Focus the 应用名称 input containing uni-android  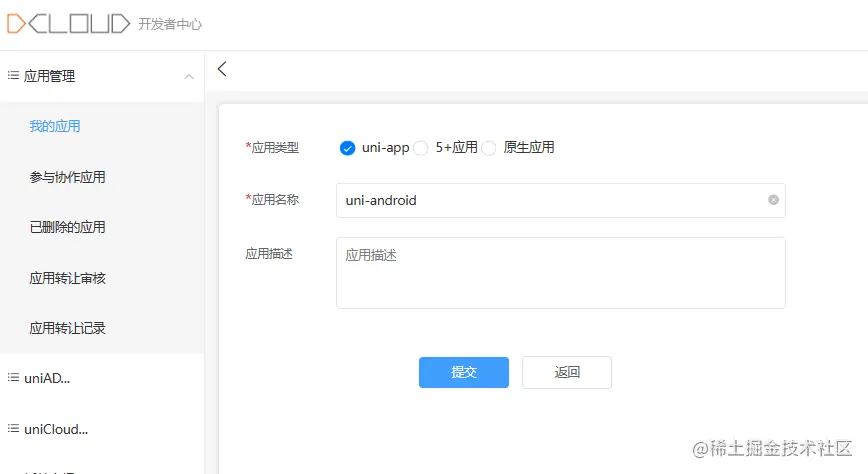(x=561, y=200)
